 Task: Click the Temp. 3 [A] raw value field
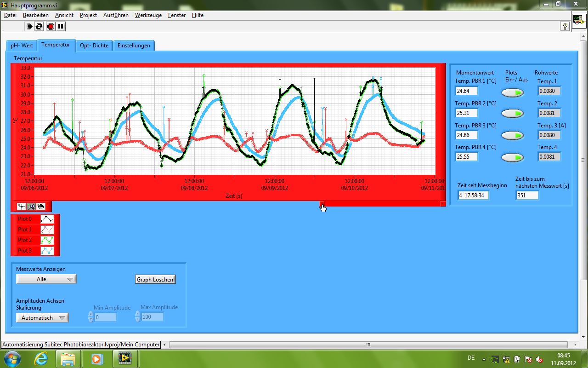549,135
